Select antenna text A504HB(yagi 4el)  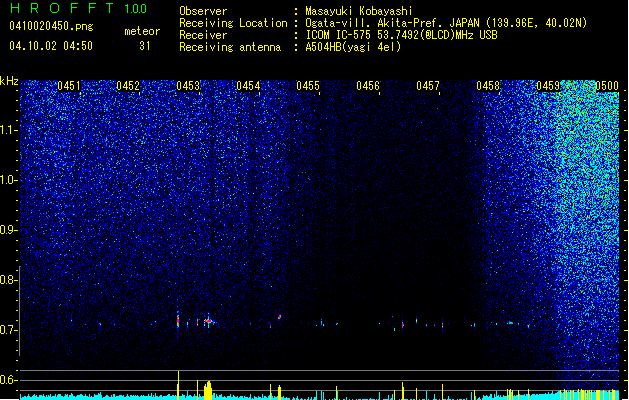(353, 47)
